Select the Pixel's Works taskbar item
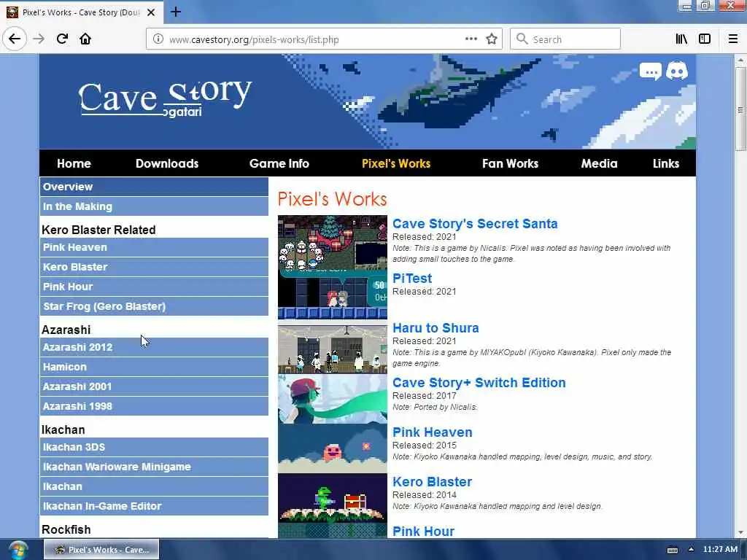Screen dimensions: 747x560 [x=101, y=550]
